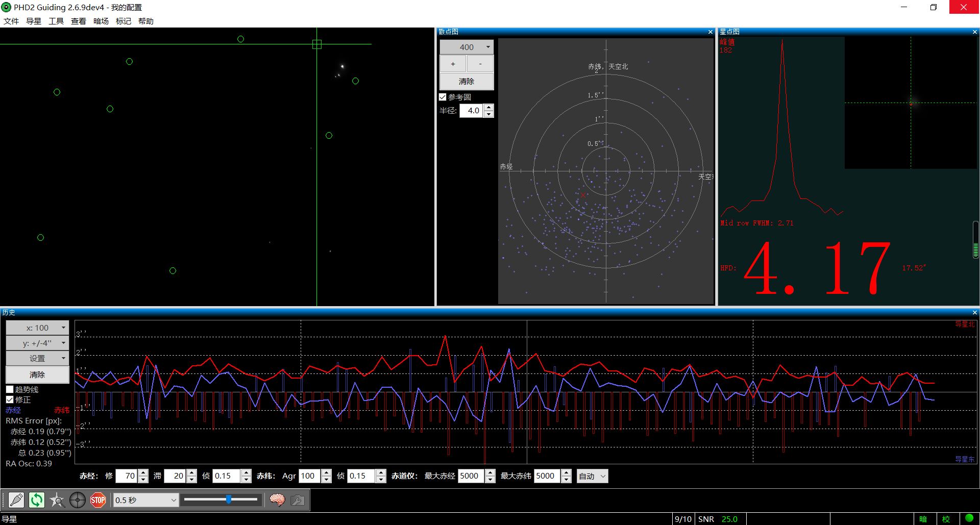Click the red STOP icon

pyautogui.click(x=98, y=500)
